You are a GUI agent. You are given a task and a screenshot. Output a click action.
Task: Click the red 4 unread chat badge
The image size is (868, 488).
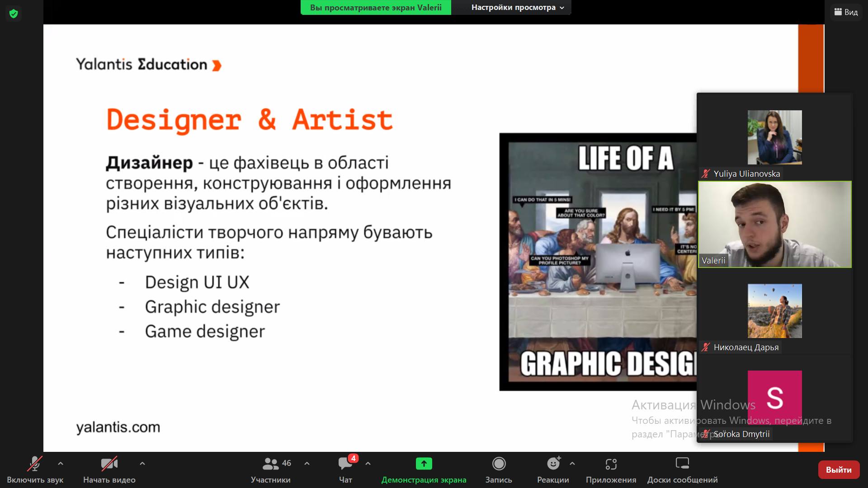pyautogui.click(x=354, y=458)
